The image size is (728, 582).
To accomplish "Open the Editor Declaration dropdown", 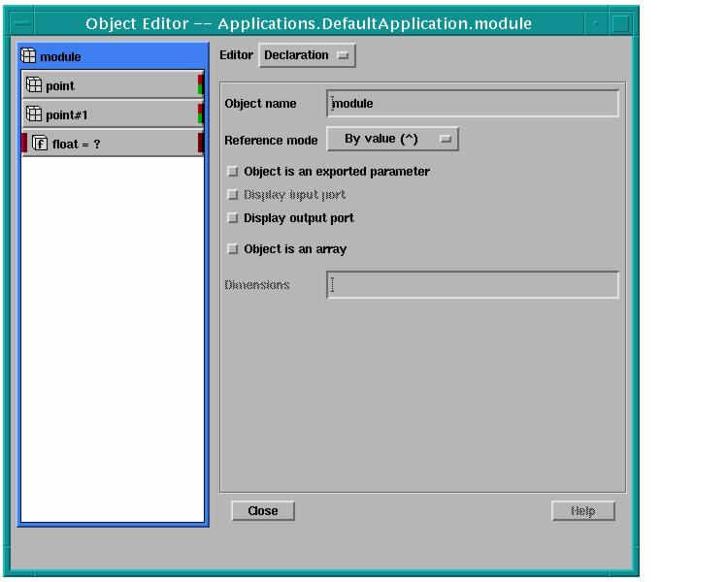I will pyautogui.click(x=308, y=56).
